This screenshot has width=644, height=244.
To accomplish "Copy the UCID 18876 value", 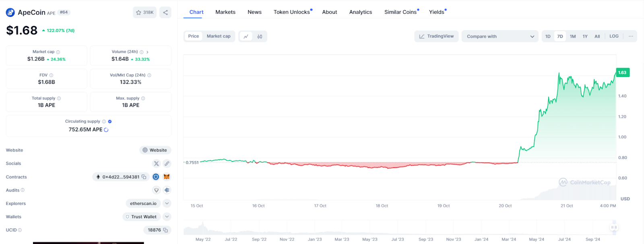I will [x=165, y=230].
